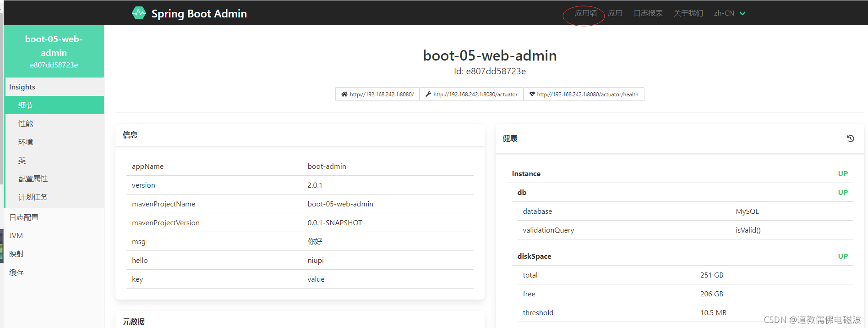
Task: Click the Id: e807dd58723e text
Action: point(490,71)
